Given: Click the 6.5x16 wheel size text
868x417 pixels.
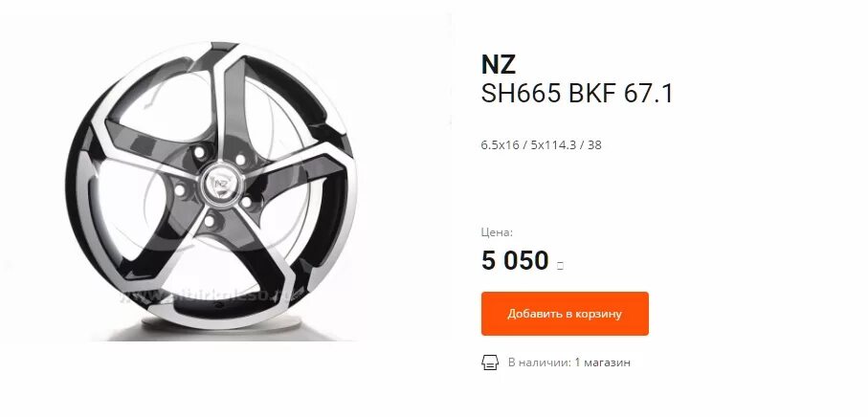Looking at the screenshot, I should pos(500,145).
